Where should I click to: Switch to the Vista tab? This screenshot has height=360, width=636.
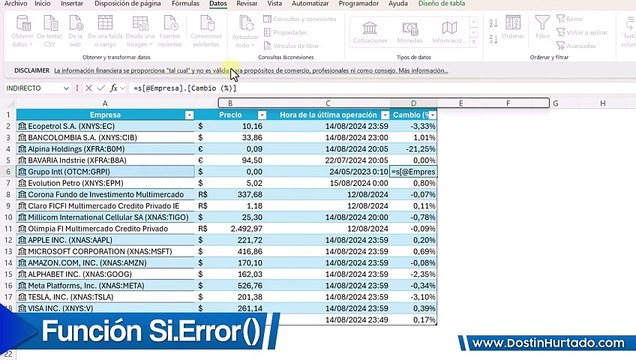(x=275, y=4)
